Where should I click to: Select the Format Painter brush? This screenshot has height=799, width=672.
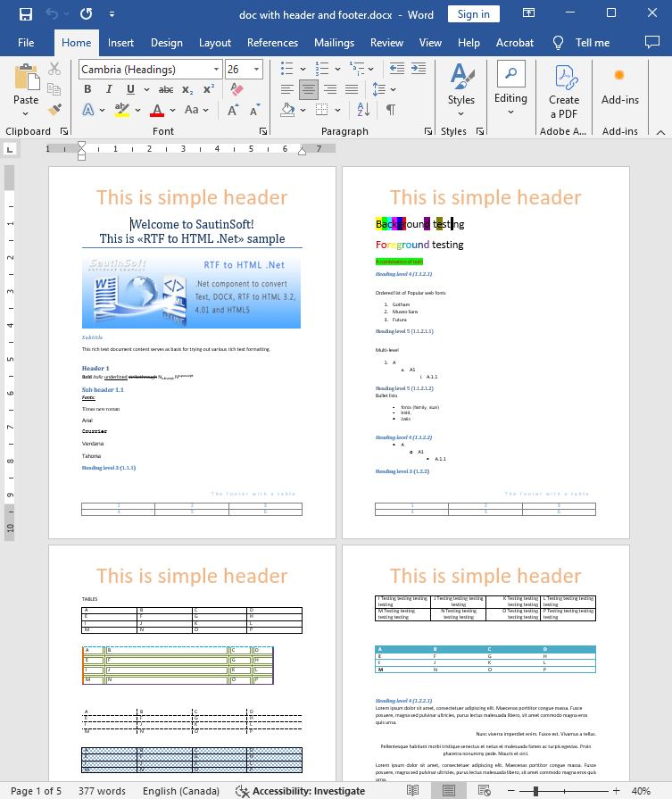[54, 110]
